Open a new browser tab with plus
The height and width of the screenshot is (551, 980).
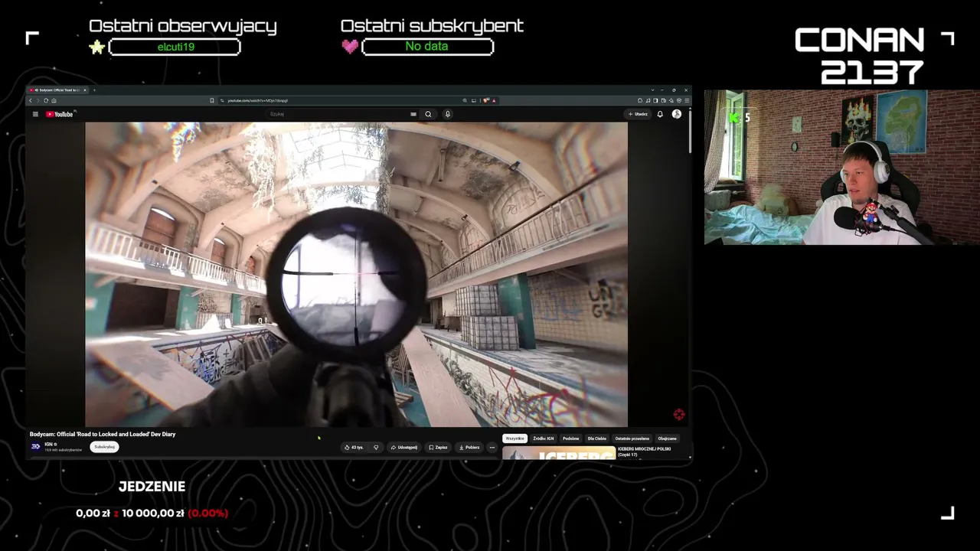pos(95,90)
